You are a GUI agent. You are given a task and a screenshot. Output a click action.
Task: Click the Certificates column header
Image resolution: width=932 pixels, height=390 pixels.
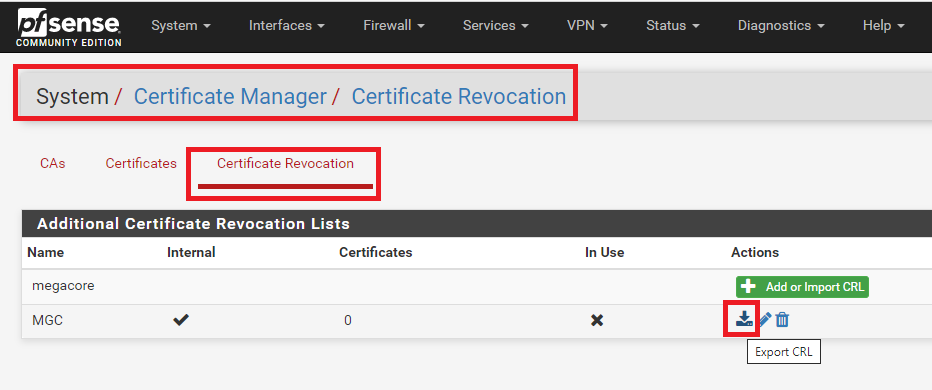376,252
